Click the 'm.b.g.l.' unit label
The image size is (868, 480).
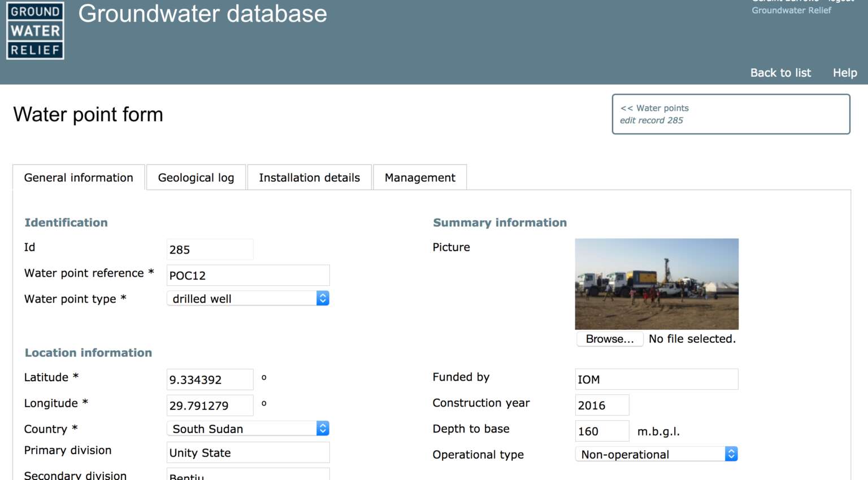click(658, 432)
